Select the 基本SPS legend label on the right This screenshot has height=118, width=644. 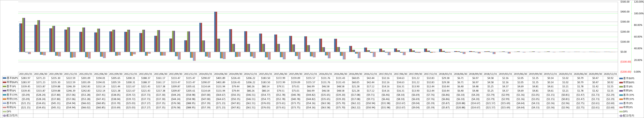(x=628, y=86)
